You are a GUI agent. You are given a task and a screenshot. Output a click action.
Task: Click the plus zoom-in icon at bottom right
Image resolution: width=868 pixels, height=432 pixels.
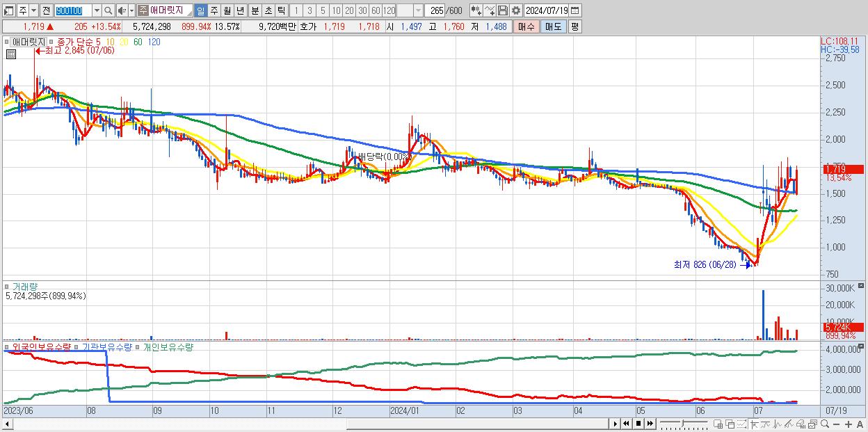pos(849,424)
